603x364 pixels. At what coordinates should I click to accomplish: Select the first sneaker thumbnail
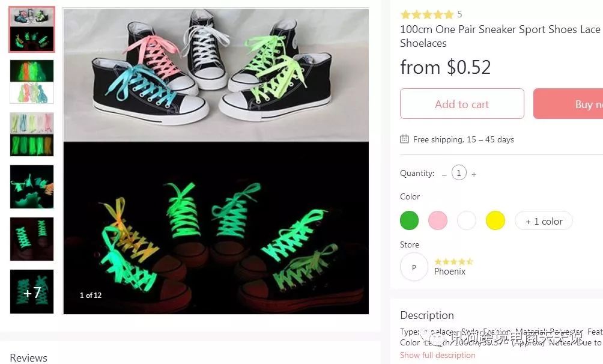32,29
